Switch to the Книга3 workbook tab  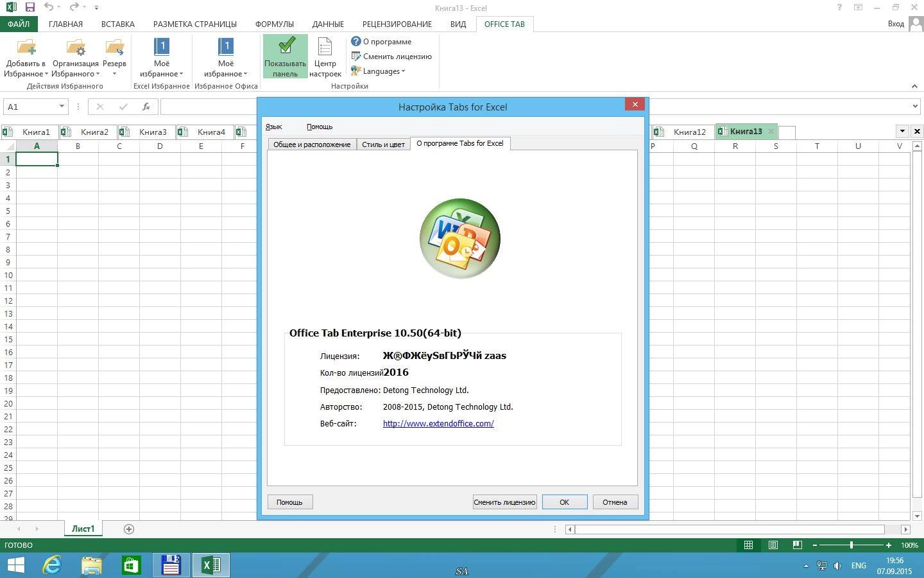pyautogui.click(x=147, y=132)
